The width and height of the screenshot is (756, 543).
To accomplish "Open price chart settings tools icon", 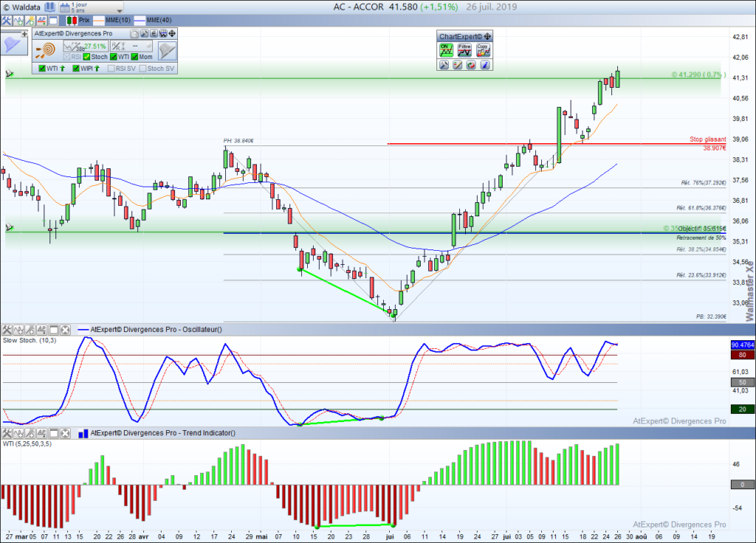I will click(6, 20).
